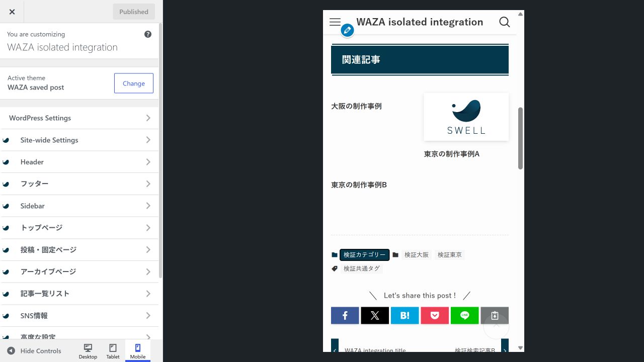Share post on X (Twitter)

pos(375,316)
